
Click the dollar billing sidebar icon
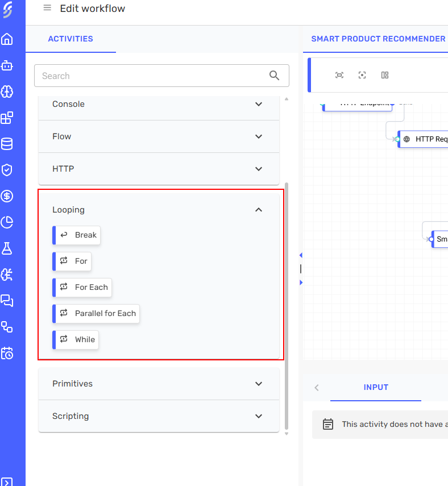pyautogui.click(x=7, y=196)
